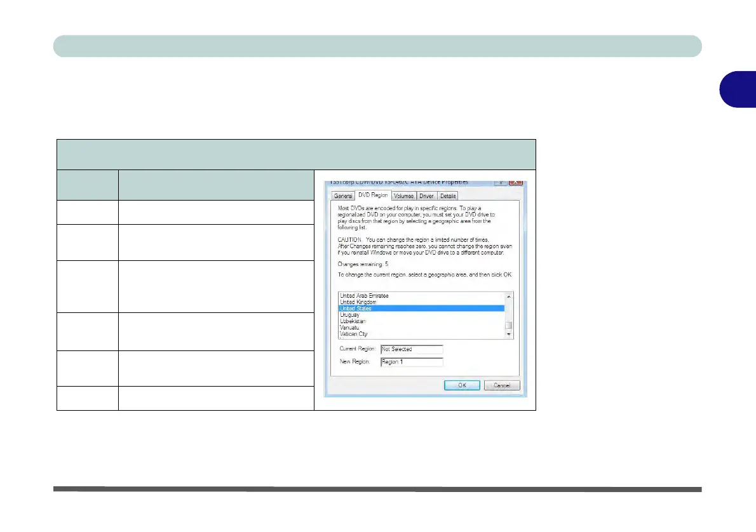
Task: Click the region list scroll-down arrow
Action: 509,335
